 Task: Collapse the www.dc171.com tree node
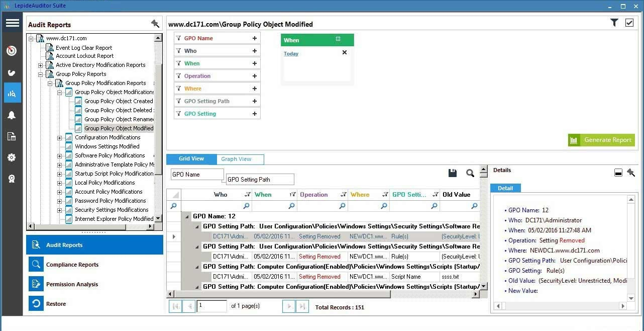[31, 38]
